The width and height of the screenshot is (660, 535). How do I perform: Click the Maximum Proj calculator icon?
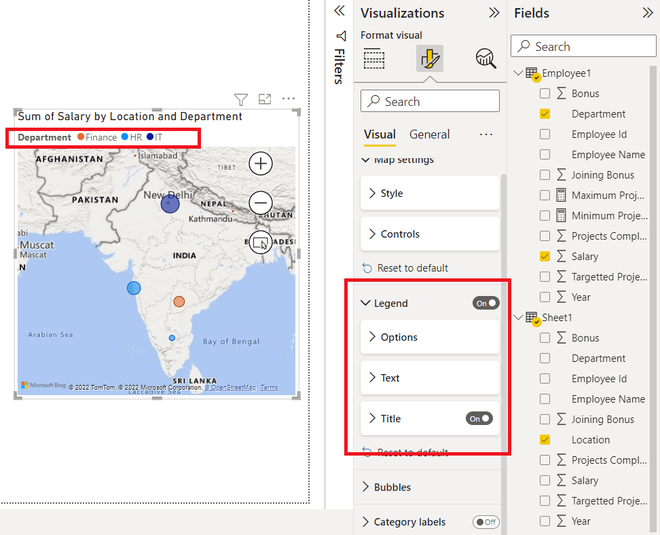tap(561, 195)
